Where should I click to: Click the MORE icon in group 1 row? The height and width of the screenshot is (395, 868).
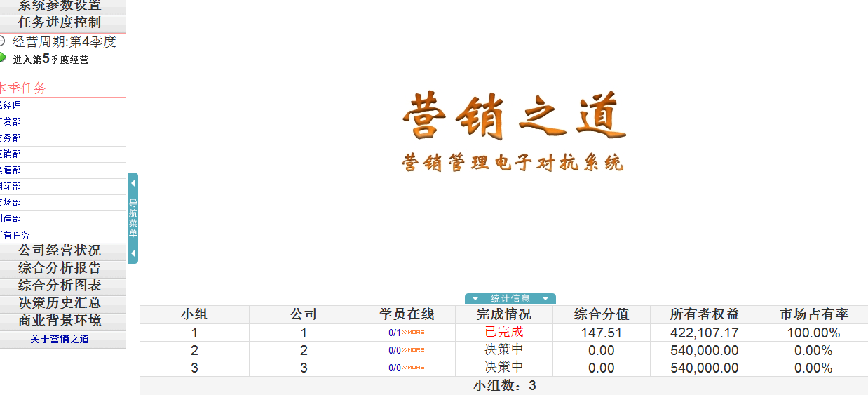pos(413,333)
